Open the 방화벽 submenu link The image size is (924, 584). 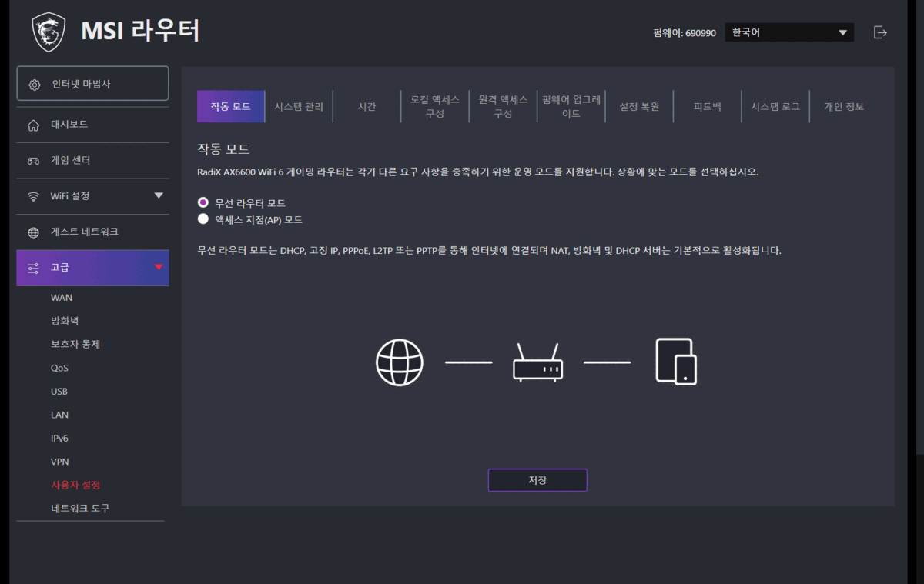[x=65, y=321]
